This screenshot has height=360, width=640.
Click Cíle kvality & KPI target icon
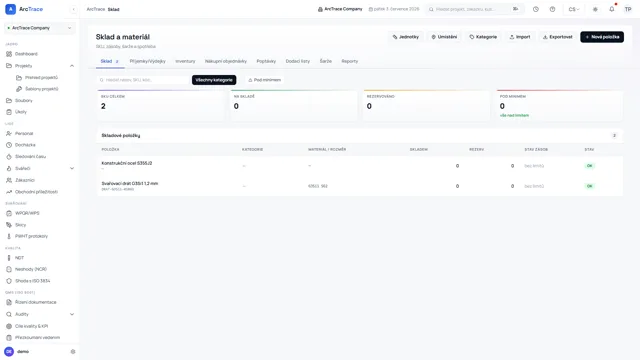click(x=9, y=326)
